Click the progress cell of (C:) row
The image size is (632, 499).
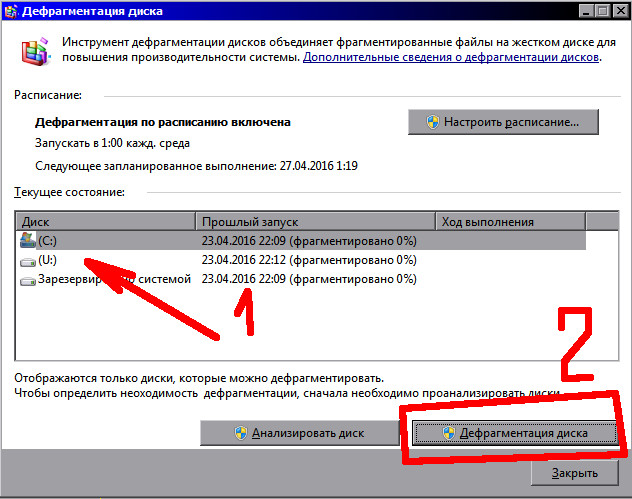click(510, 240)
